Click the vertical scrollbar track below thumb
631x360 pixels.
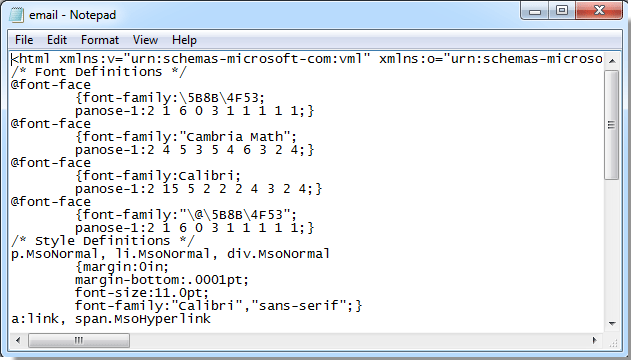click(612, 247)
